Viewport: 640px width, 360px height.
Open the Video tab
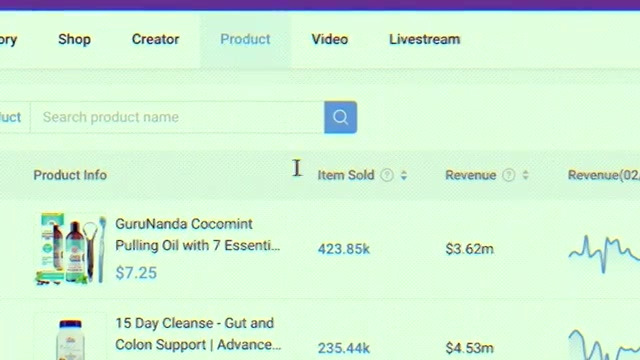click(x=330, y=39)
